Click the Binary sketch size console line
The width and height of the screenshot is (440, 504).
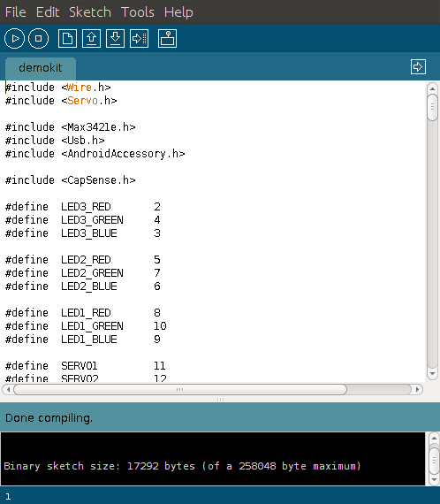point(182,466)
